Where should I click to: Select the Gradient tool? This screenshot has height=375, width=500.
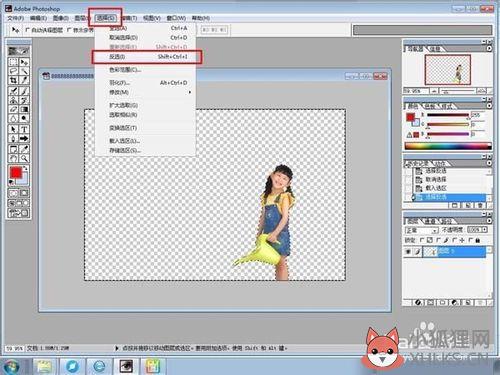[24, 109]
